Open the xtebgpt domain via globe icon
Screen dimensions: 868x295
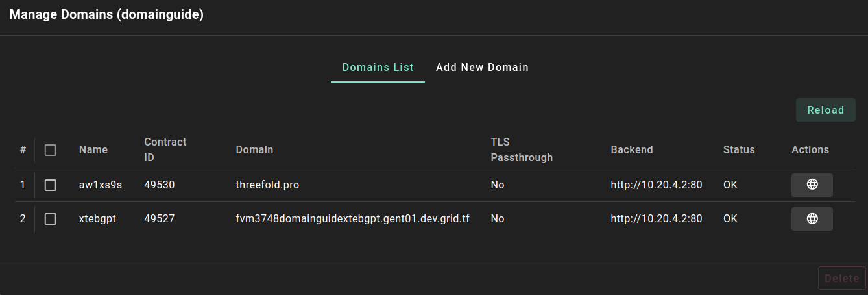[812, 219]
